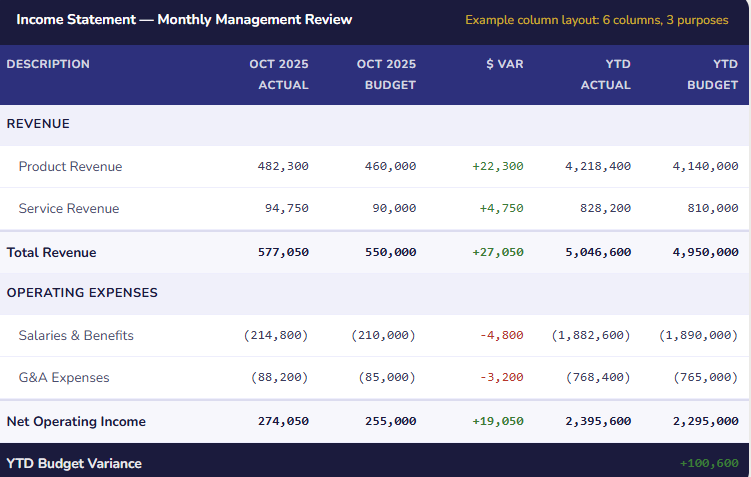Click the OCT 2025 BUDGET column header
This screenshot has width=751, height=477.
pyautogui.click(x=386, y=75)
